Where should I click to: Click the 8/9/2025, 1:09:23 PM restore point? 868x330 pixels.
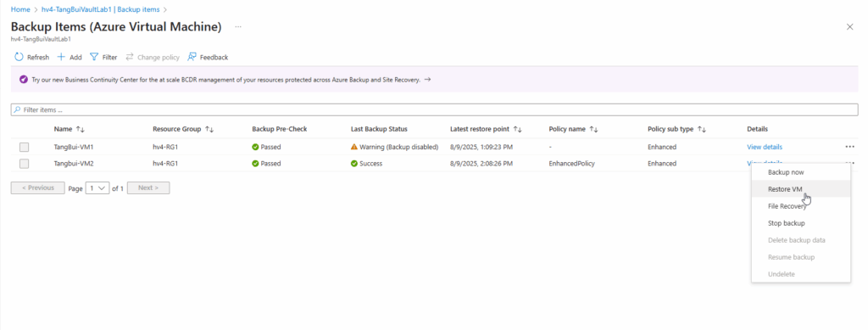pyautogui.click(x=481, y=148)
